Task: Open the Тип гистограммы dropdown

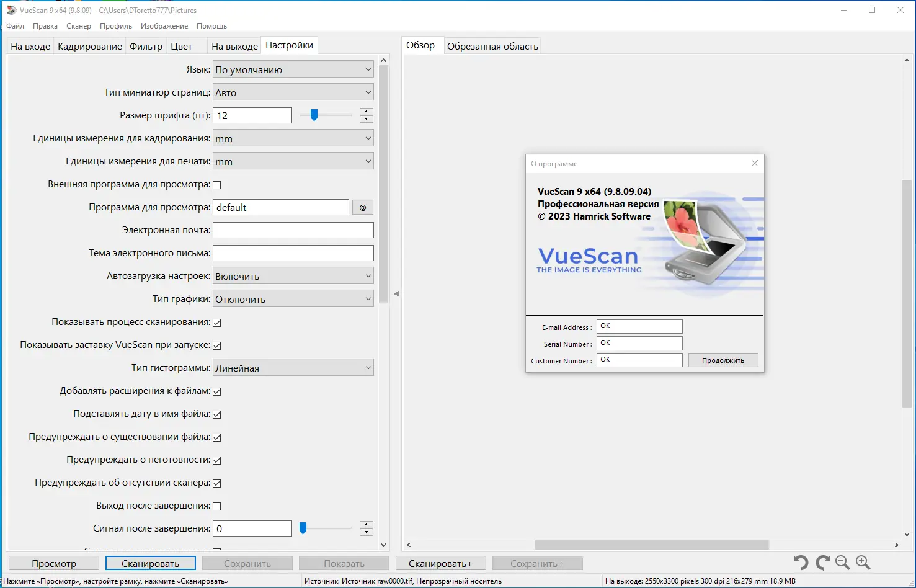Action: pyautogui.click(x=293, y=368)
